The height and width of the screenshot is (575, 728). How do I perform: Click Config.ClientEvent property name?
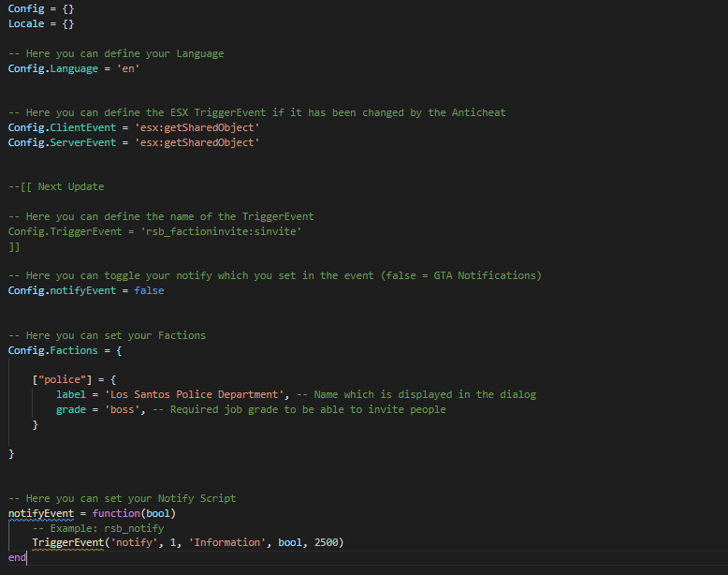pos(62,127)
